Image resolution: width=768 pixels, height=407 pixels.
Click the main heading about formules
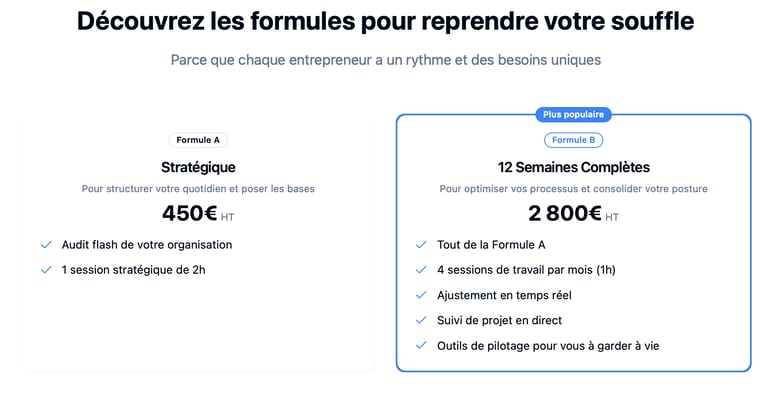click(x=385, y=21)
